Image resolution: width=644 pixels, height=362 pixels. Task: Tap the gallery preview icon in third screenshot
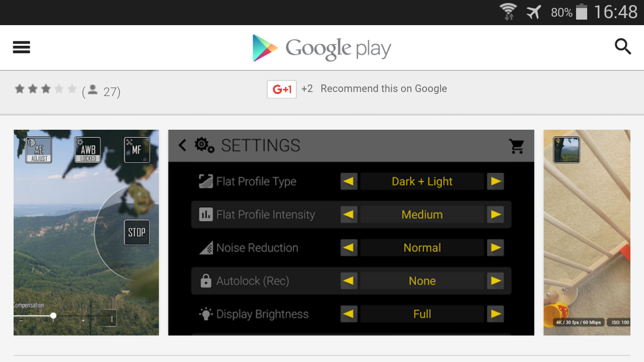pos(567,150)
